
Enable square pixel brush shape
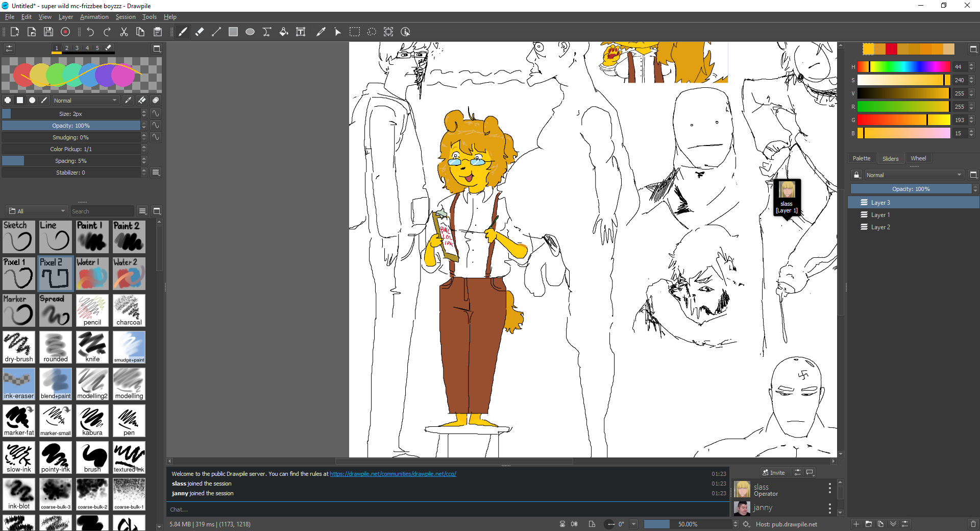[x=20, y=101]
